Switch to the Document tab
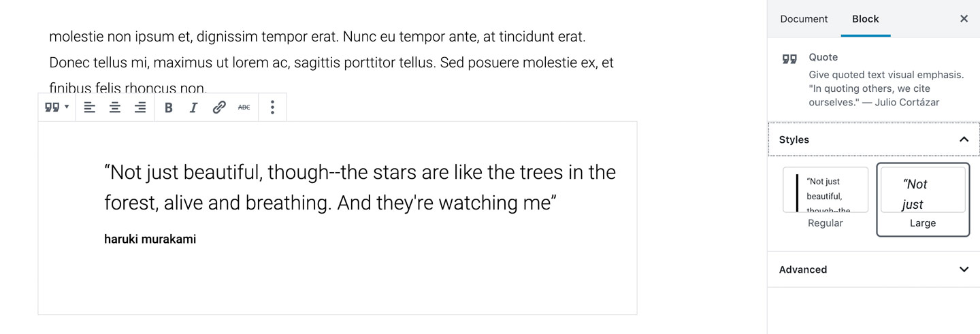Image resolution: width=980 pixels, height=334 pixels. coord(804,19)
